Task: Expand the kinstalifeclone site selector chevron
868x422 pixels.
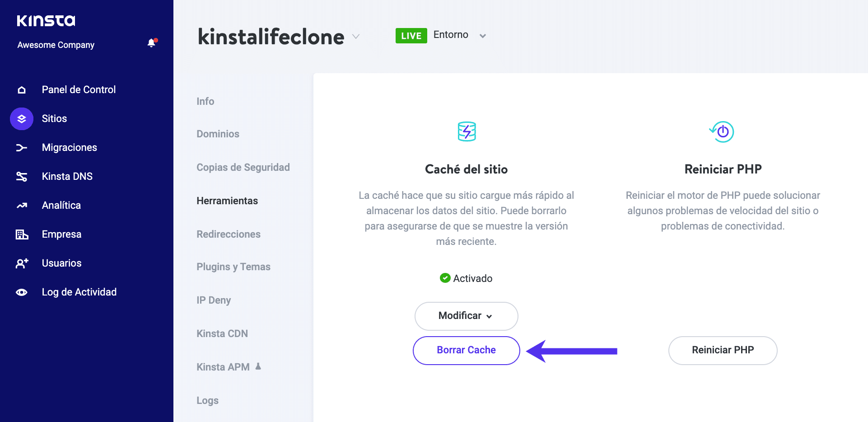Action: point(356,37)
